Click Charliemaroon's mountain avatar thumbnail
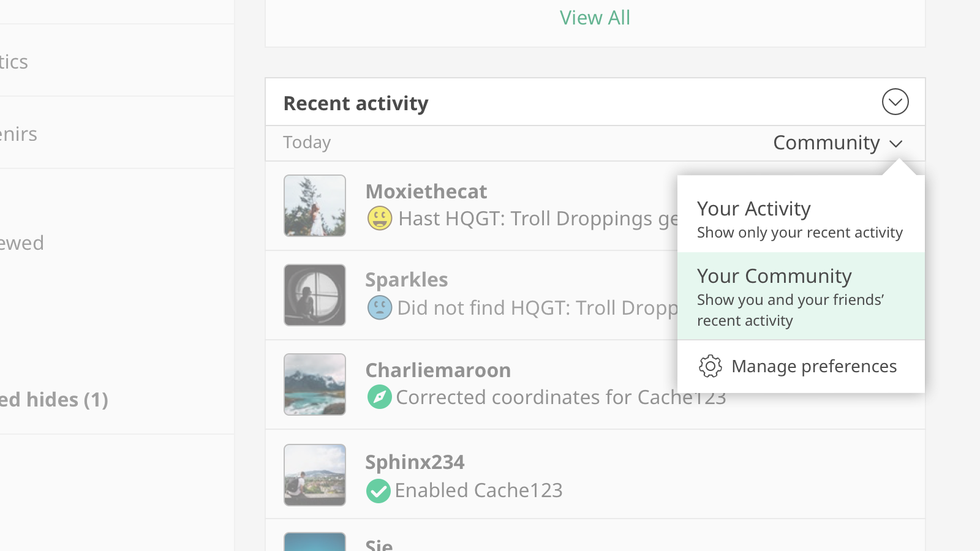 click(315, 384)
